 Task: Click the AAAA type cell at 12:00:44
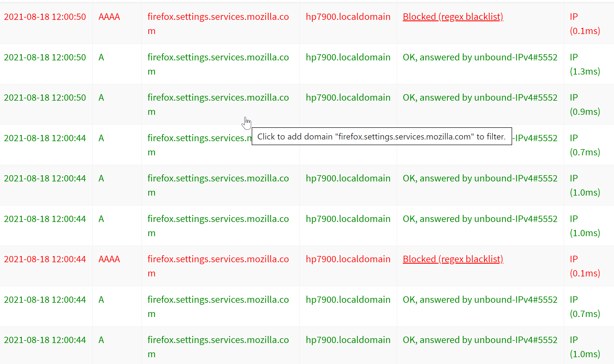pos(109,259)
